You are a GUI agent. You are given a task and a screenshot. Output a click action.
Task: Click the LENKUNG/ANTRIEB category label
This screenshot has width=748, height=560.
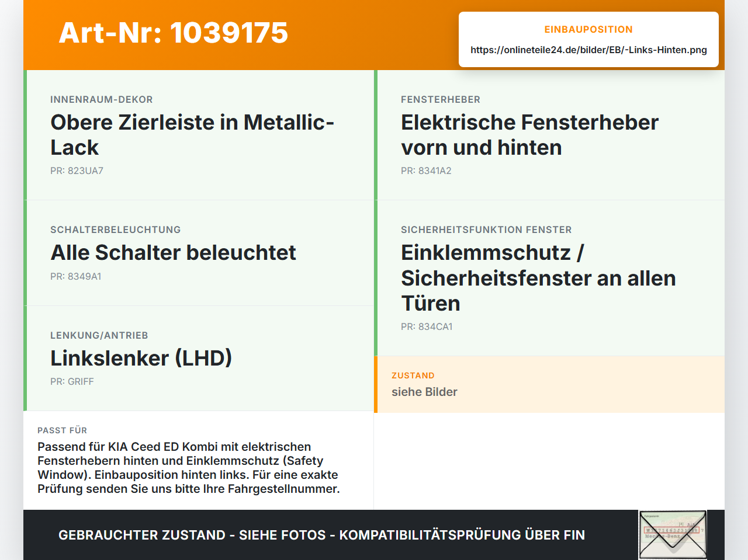pyautogui.click(x=99, y=335)
